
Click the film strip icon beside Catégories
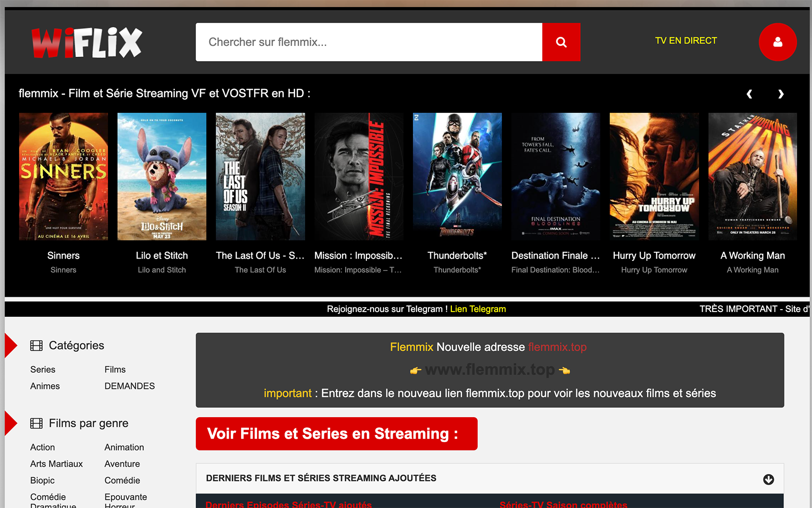(36, 346)
